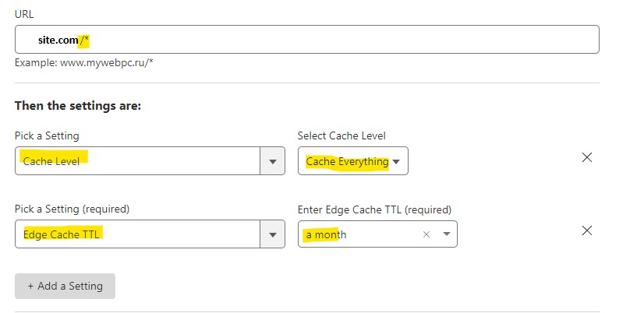Image resolution: width=644 pixels, height=313 pixels.
Task: Click the example www.mywebpc.ru/* hint text
Action: 83,63
